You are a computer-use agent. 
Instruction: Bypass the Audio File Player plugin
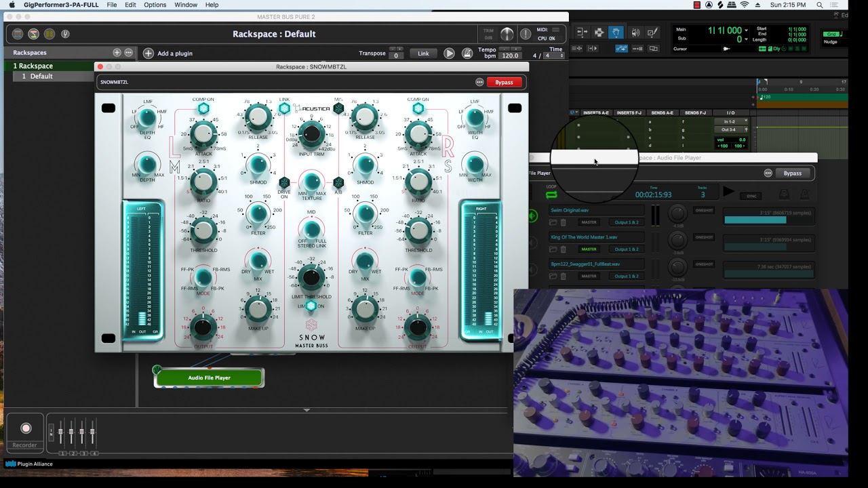coord(793,173)
